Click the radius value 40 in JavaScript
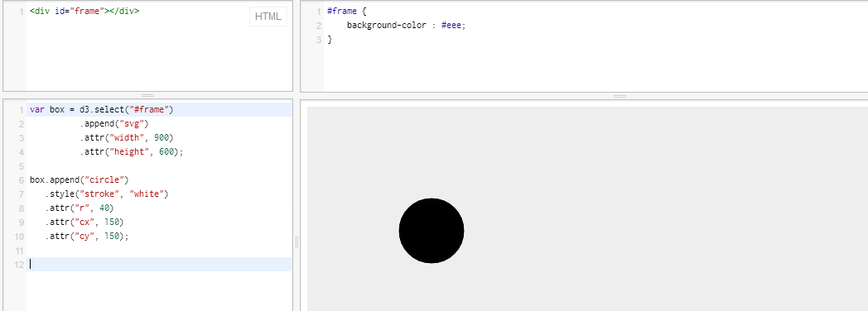Viewport: 868px width, 311px height. pos(112,208)
